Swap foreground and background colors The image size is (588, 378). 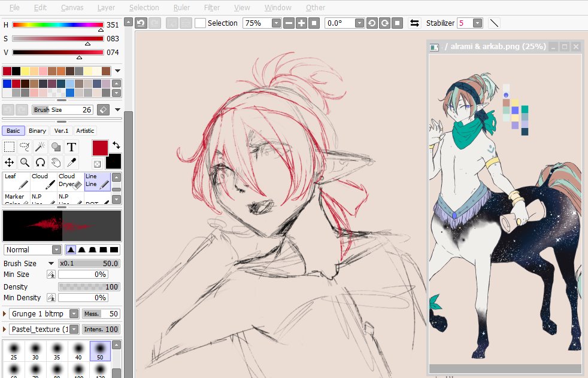click(x=116, y=145)
